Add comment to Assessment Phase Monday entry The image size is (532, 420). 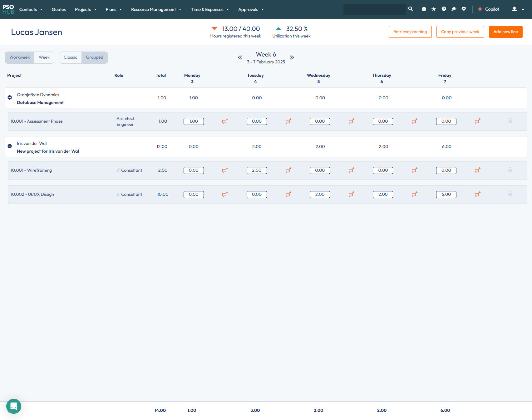[x=225, y=121]
